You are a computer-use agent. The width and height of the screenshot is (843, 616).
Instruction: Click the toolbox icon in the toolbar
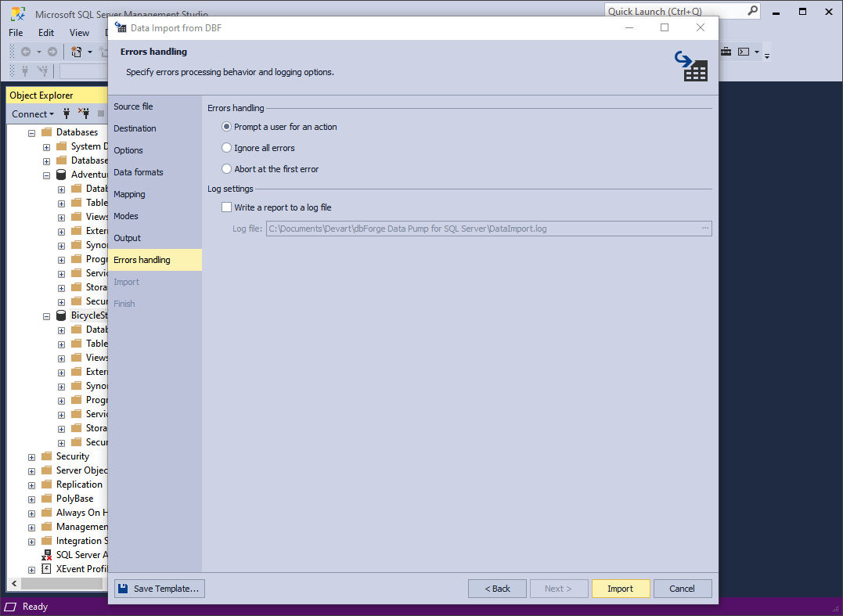pyautogui.click(x=726, y=52)
